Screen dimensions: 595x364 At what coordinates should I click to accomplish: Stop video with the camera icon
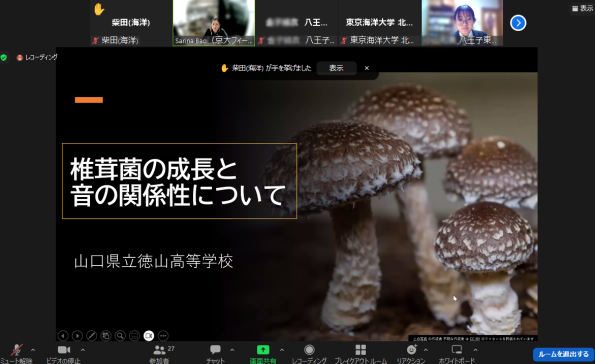click(x=64, y=350)
